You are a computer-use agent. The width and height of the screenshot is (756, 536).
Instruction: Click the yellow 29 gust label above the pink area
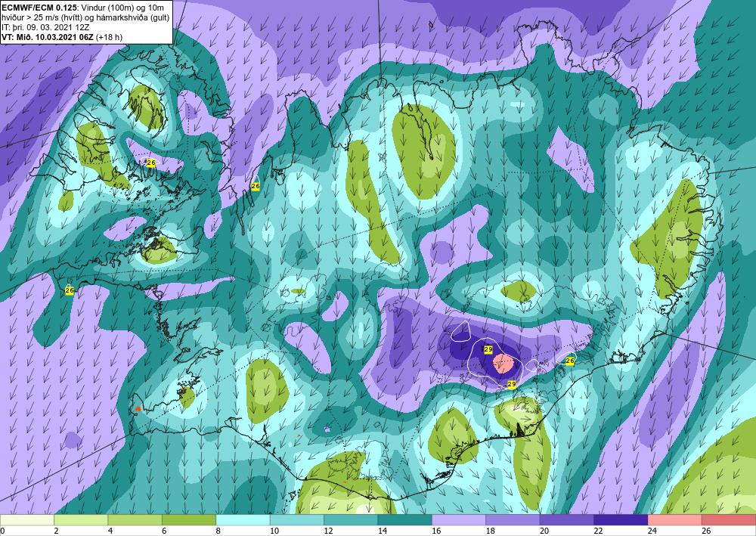(x=488, y=349)
